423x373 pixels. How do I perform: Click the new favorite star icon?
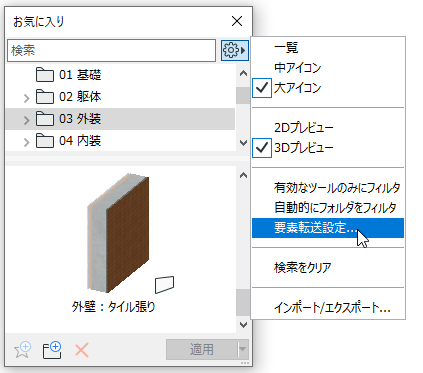tap(23, 350)
